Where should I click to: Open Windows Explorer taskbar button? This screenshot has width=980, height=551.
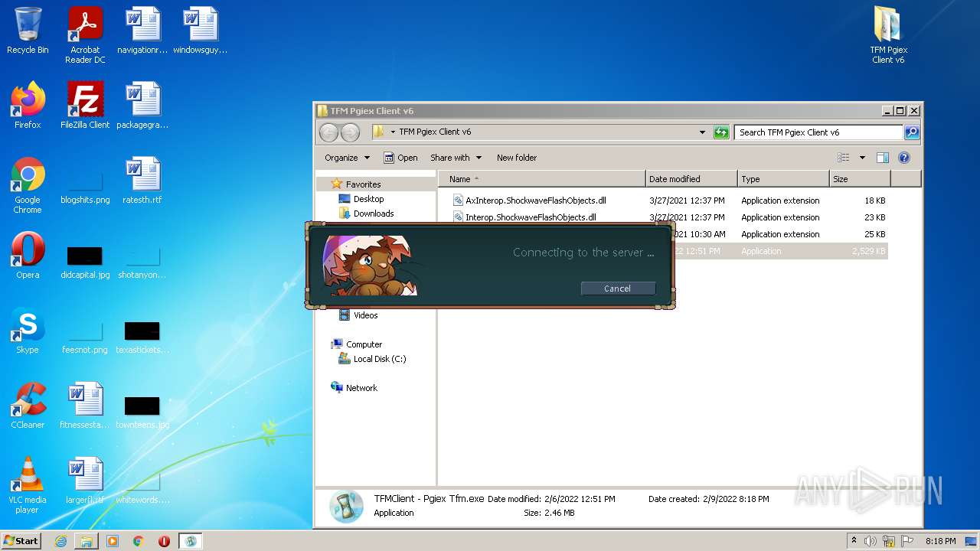tap(87, 541)
